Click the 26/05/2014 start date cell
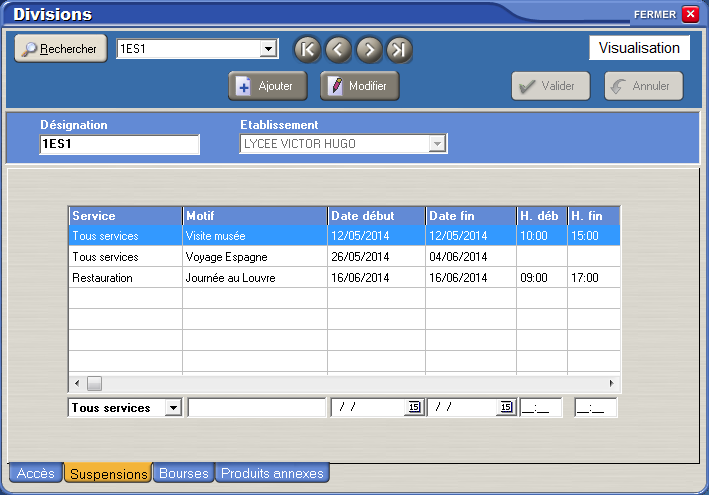The image size is (709, 495). point(376,256)
